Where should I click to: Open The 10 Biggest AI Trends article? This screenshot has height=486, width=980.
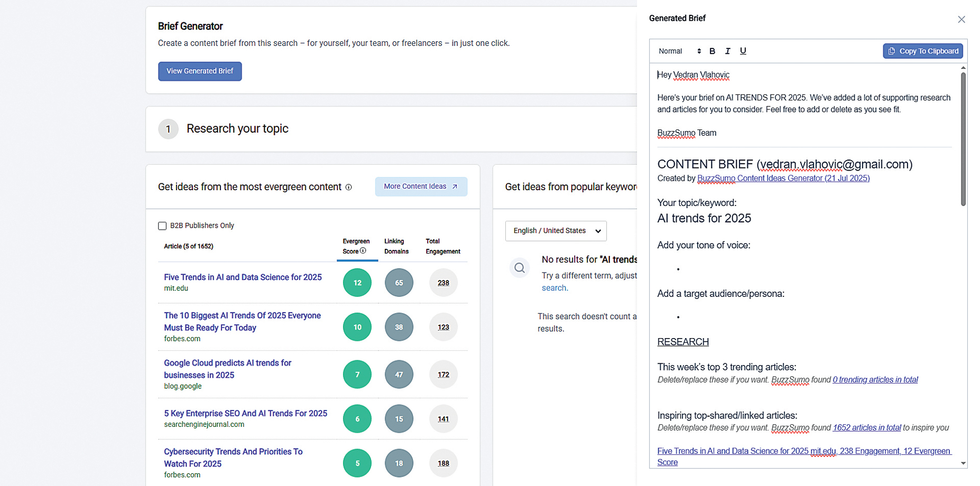242,322
